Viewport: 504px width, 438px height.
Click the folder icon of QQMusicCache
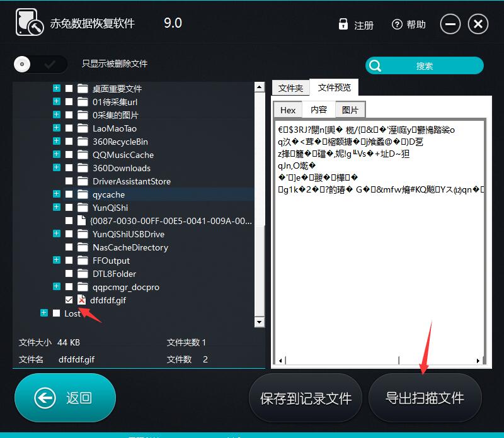83,155
